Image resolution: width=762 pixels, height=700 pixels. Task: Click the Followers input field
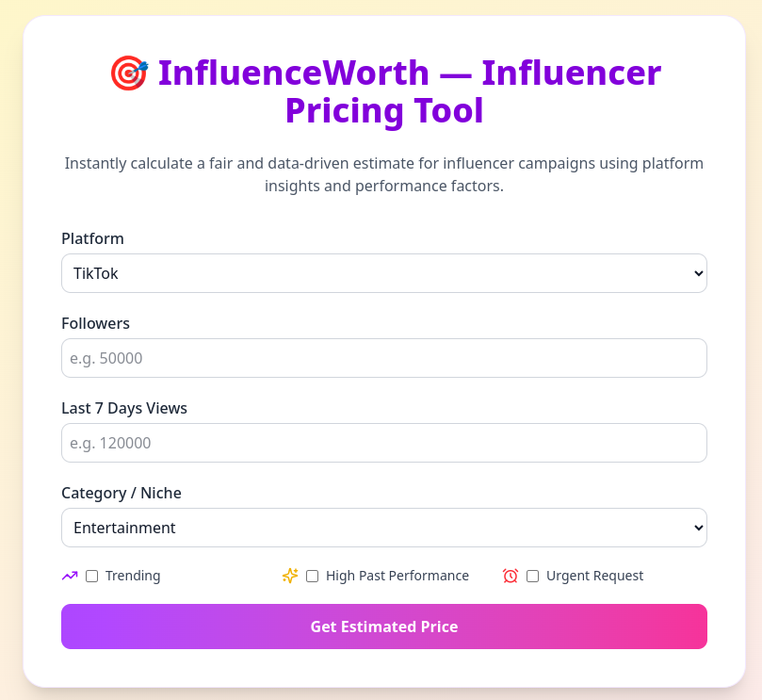click(383, 358)
